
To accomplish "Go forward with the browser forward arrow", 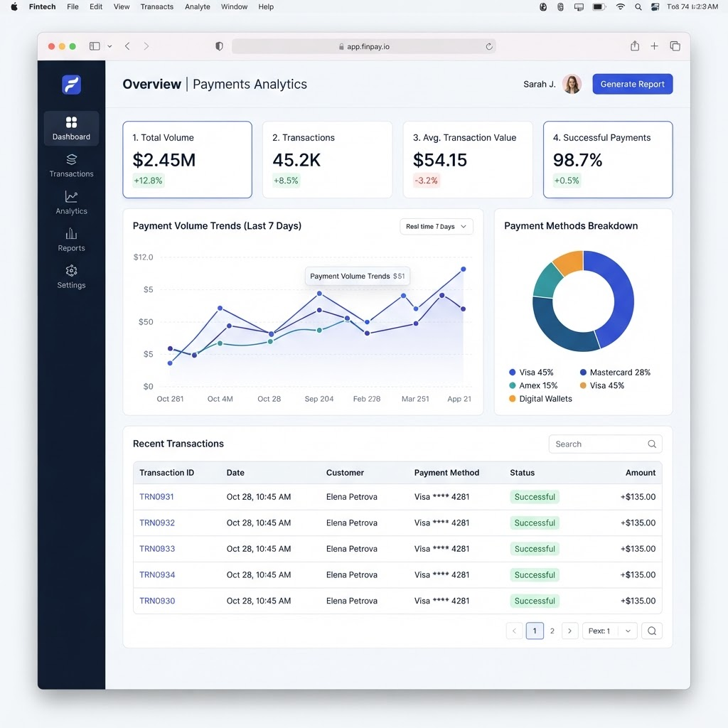I will (x=146, y=46).
